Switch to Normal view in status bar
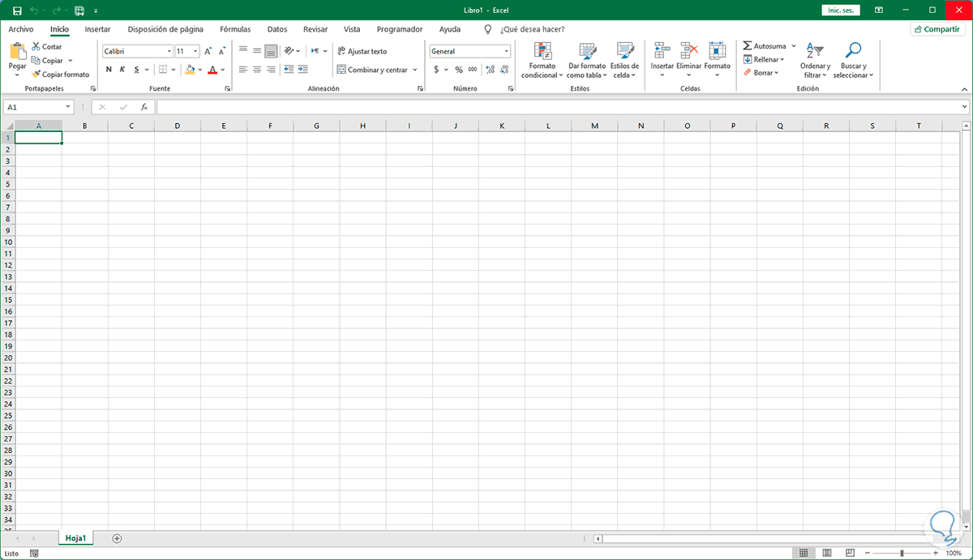973x560 pixels. coord(804,553)
